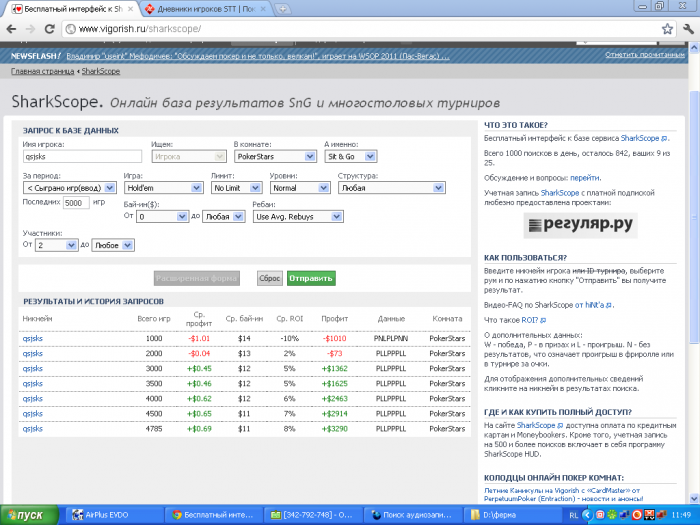Screen dimensions: 700x525
Task: Close the 'Дневники игроков STT' tab
Action: pyautogui.click(x=263, y=9)
